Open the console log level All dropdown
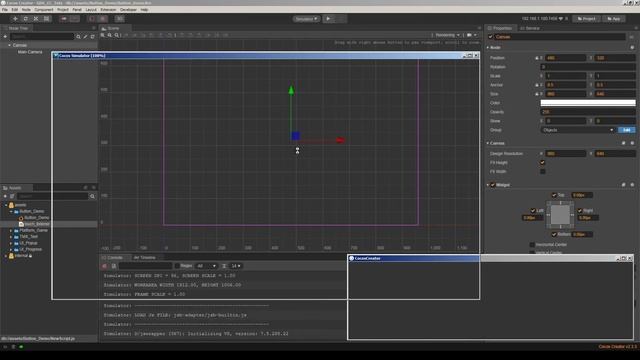 [206, 266]
